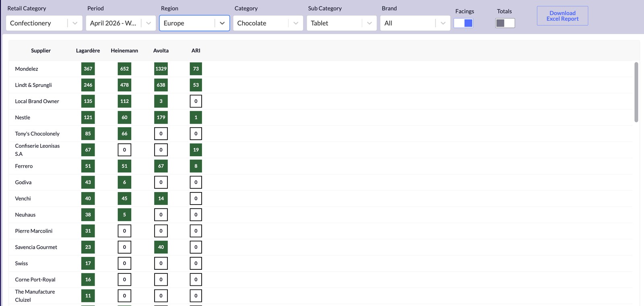This screenshot has height=306, width=644.
Task: Click Pierre Marcolini Lagardère value 31
Action: coord(88,231)
